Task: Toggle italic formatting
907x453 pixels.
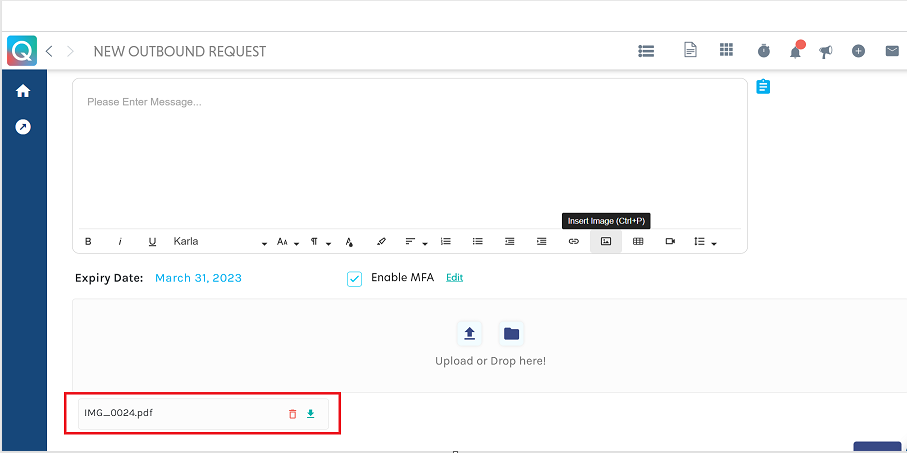Action: click(120, 242)
